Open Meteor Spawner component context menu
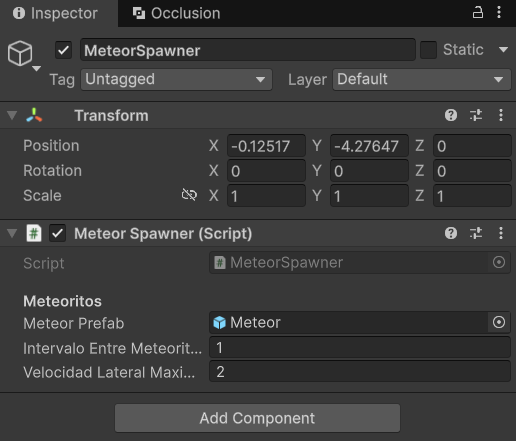 [x=501, y=233]
